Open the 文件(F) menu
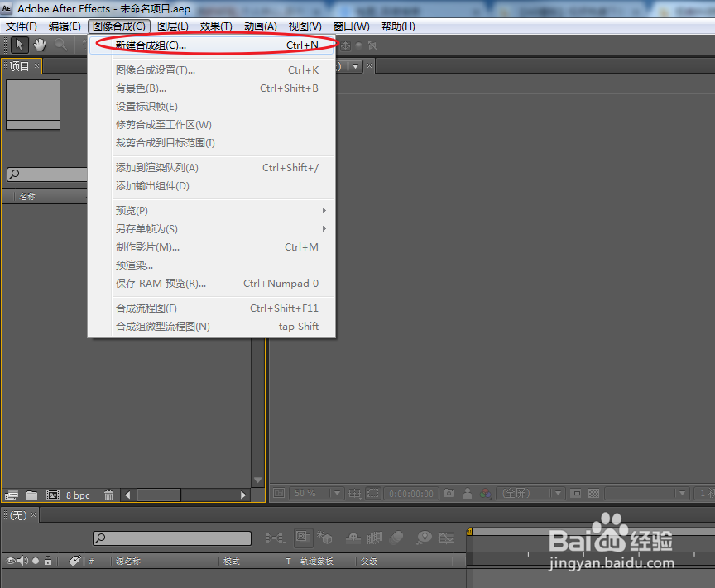The image size is (715, 588). tap(21, 26)
